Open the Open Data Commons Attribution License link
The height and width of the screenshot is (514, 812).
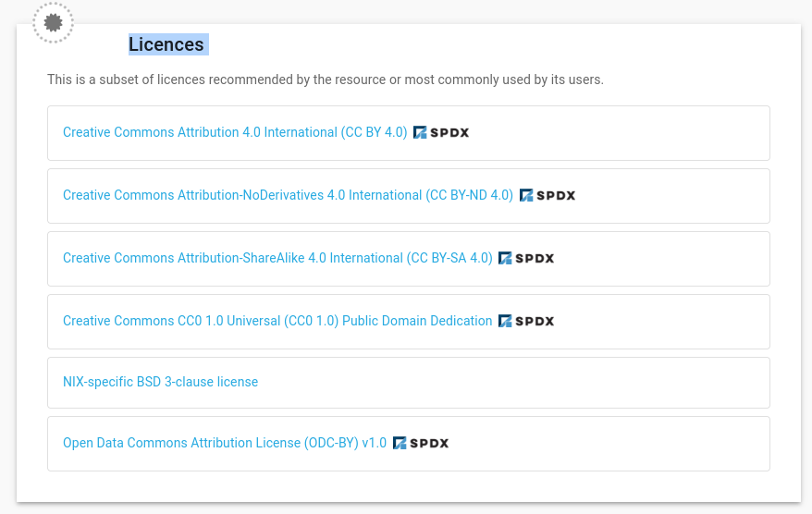225,443
